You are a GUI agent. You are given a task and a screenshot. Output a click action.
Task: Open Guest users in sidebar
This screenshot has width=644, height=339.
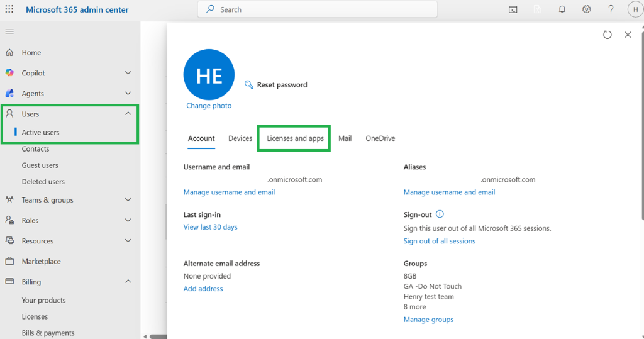pyautogui.click(x=40, y=165)
